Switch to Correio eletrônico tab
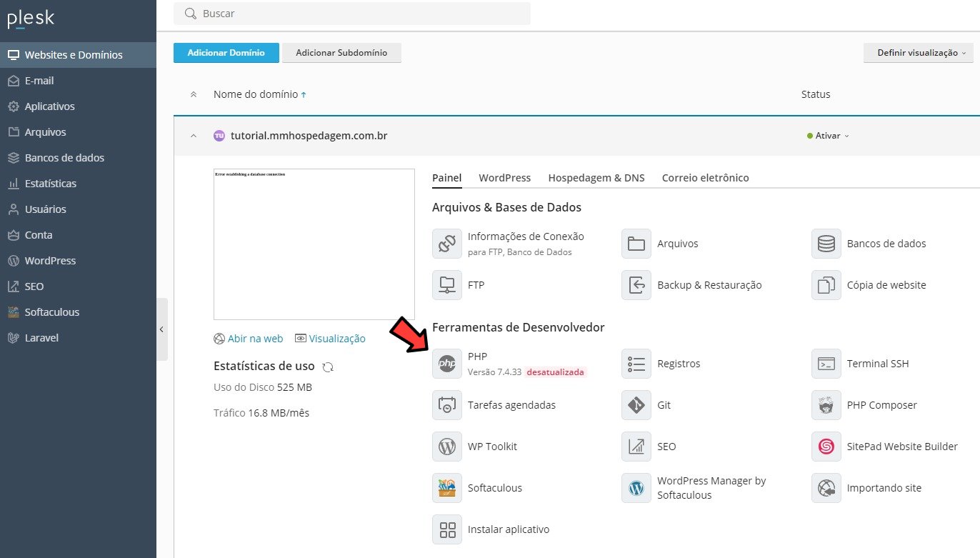The height and width of the screenshot is (558, 980). (x=706, y=178)
